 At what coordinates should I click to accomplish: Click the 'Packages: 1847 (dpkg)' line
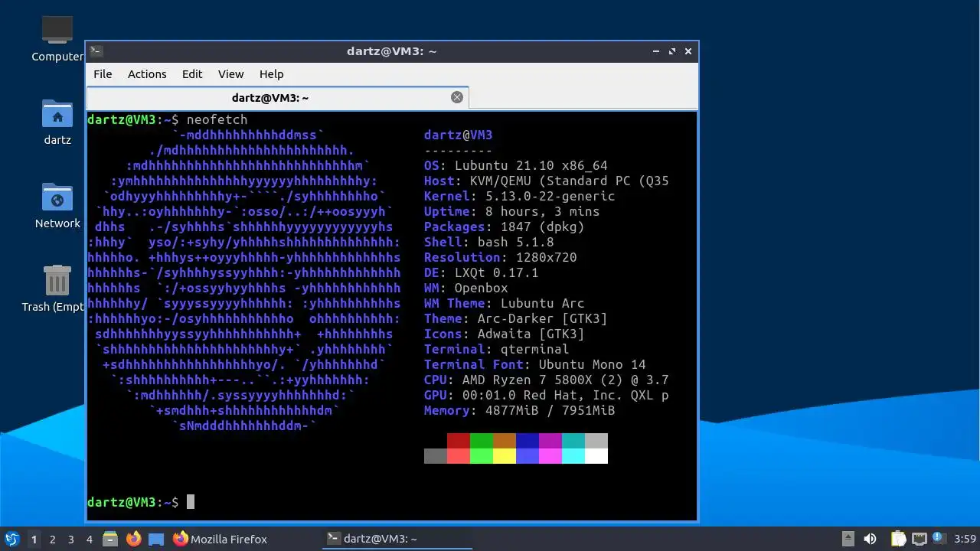(x=505, y=227)
